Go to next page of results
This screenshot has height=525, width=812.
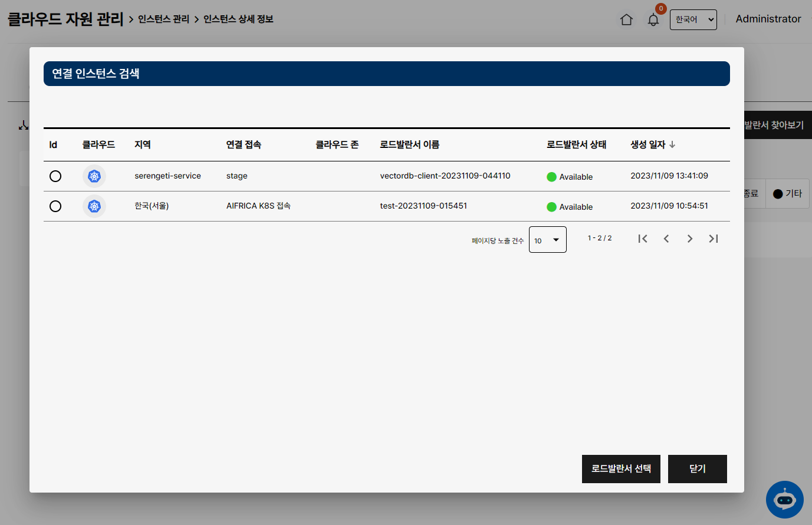[x=689, y=239]
